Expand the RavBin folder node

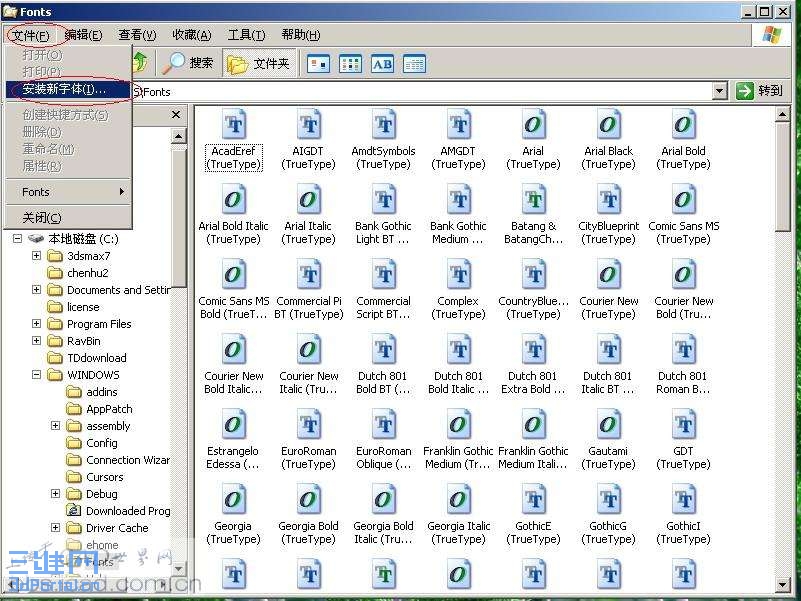(36, 340)
